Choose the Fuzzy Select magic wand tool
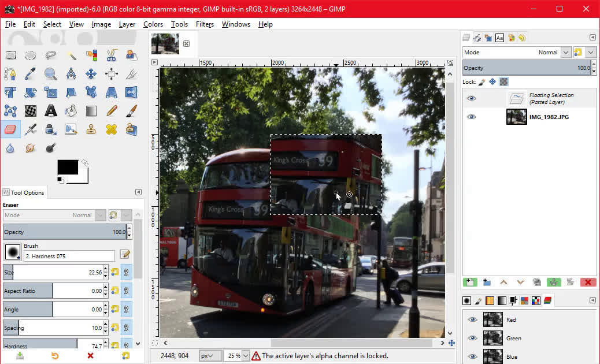 click(71, 55)
